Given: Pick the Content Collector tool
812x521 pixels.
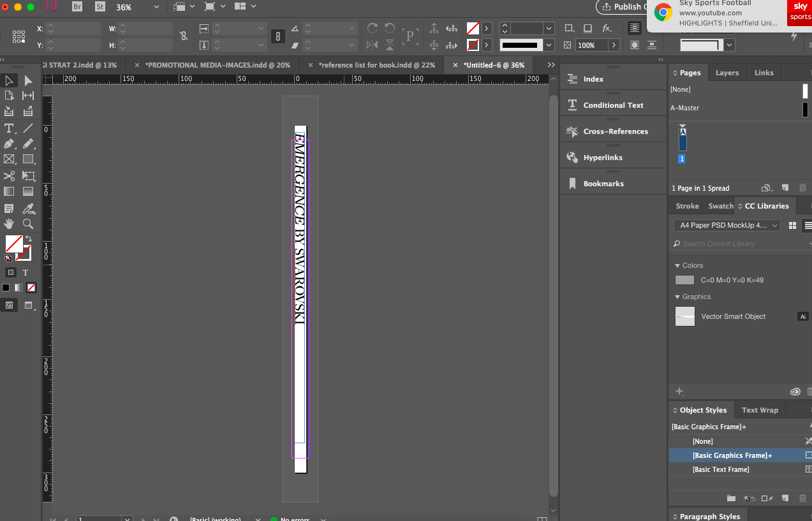Looking at the screenshot, I should point(10,112).
